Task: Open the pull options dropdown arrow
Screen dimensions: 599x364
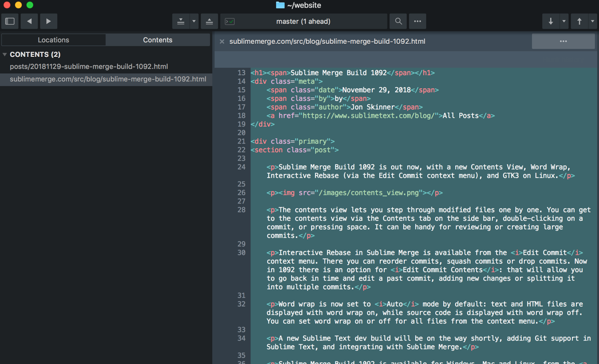Action: (565, 21)
